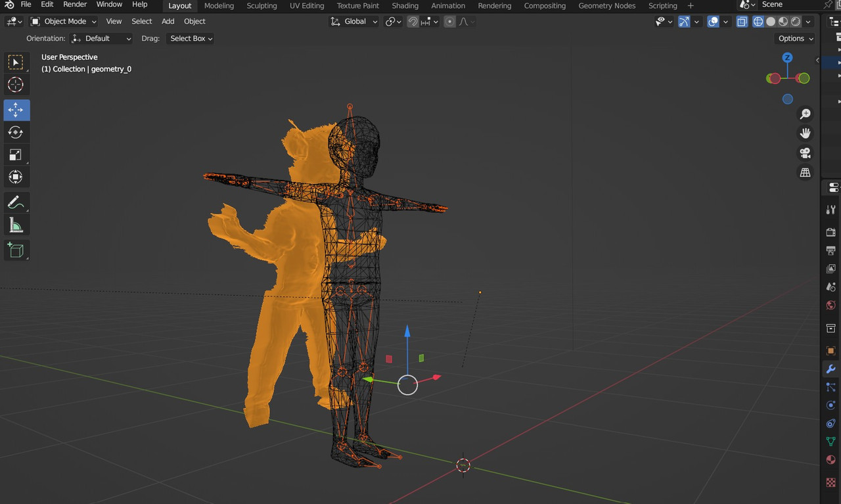Toggle the show gizmo button
The image size is (841, 504).
684,22
